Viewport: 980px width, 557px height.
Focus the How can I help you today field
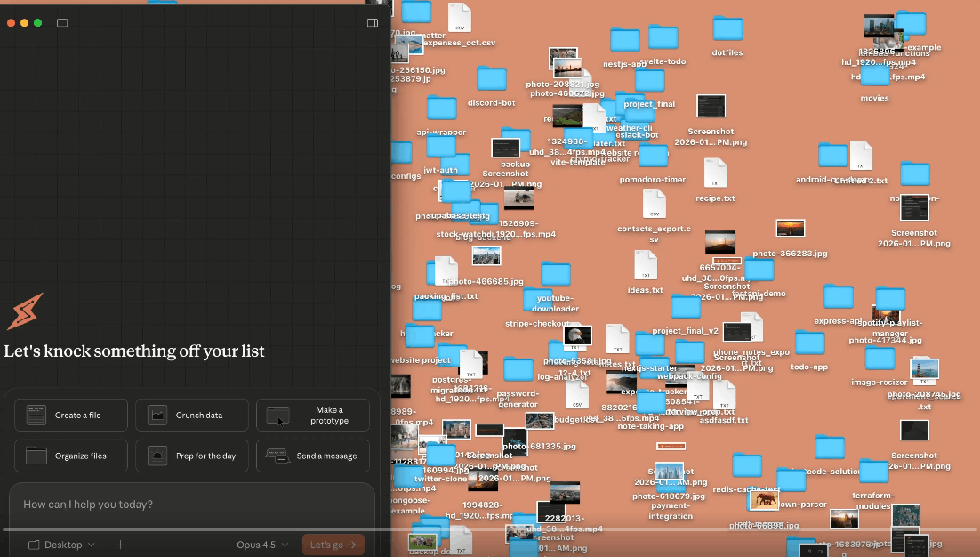(191, 504)
